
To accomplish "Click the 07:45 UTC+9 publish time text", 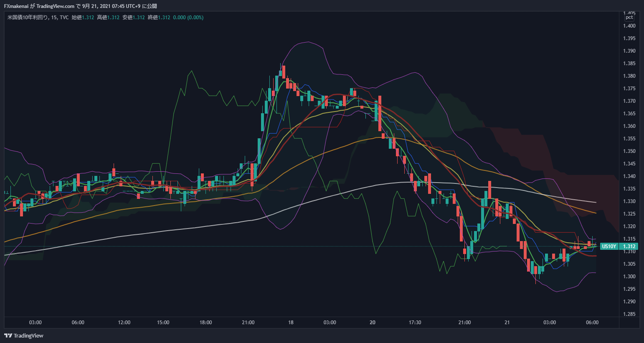I will pos(126,6).
